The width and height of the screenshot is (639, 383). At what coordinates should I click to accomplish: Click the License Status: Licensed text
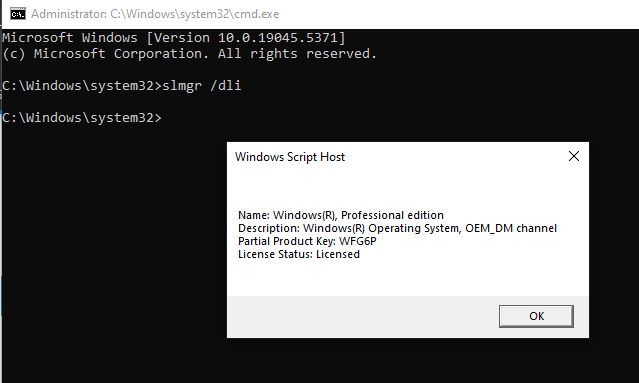tap(299, 254)
